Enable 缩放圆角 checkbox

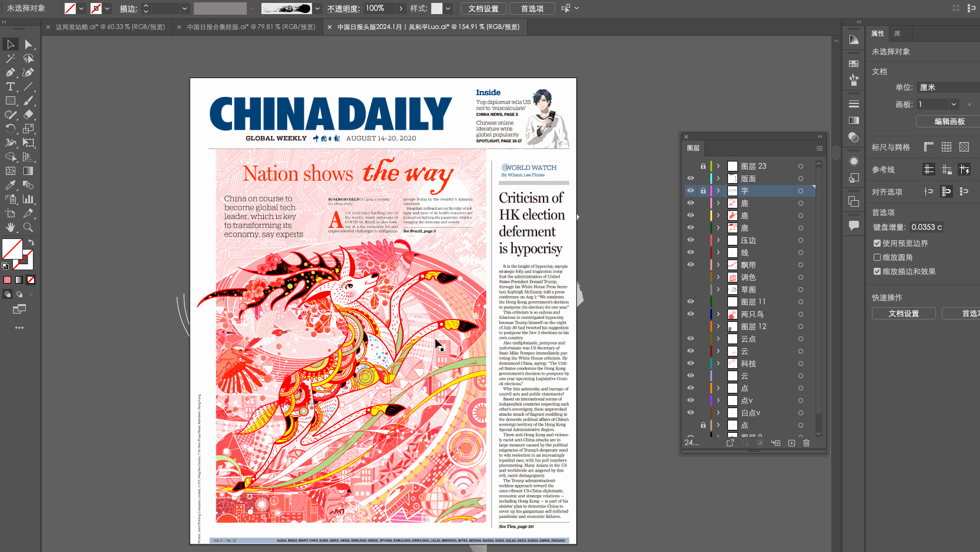click(x=877, y=257)
